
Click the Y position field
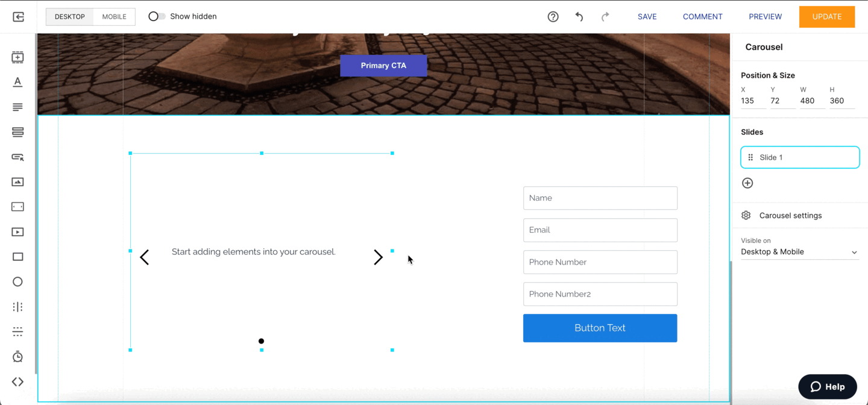pyautogui.click(x=782, y=101)
